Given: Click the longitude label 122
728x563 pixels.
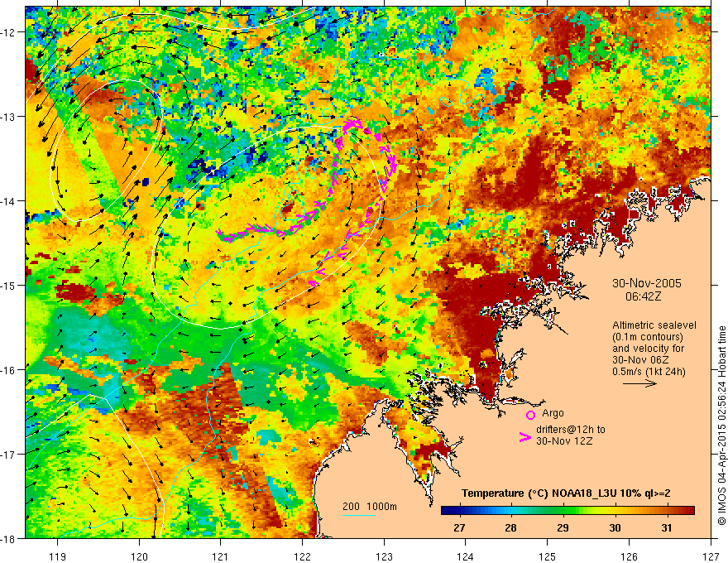Looking at the screenshot, I should point(302,556).
